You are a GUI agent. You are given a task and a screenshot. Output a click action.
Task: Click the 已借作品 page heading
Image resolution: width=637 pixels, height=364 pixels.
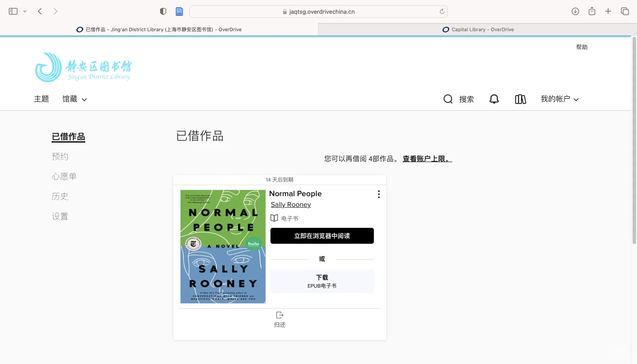coord(200,136)
